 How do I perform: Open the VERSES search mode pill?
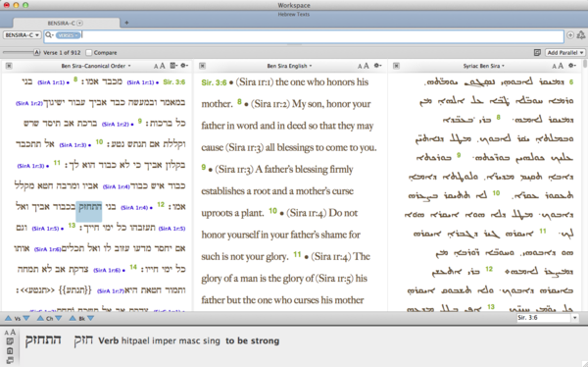[x=68, y=35]
